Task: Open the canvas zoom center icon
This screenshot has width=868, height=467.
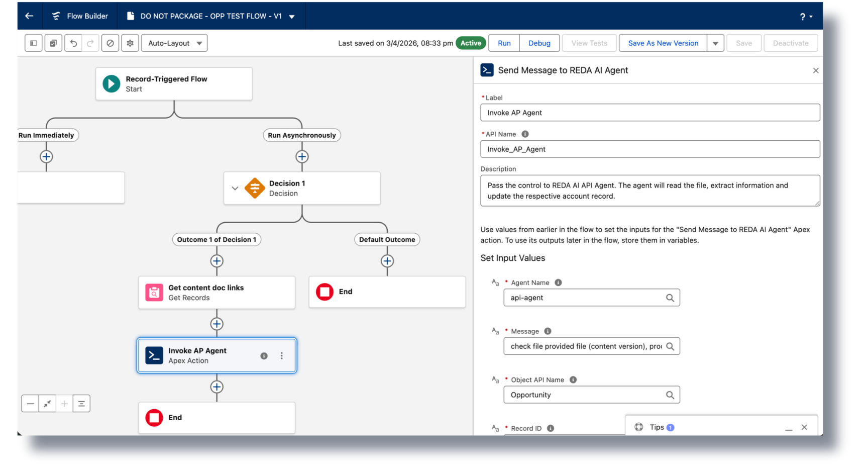Action: (x=81, y=403)
